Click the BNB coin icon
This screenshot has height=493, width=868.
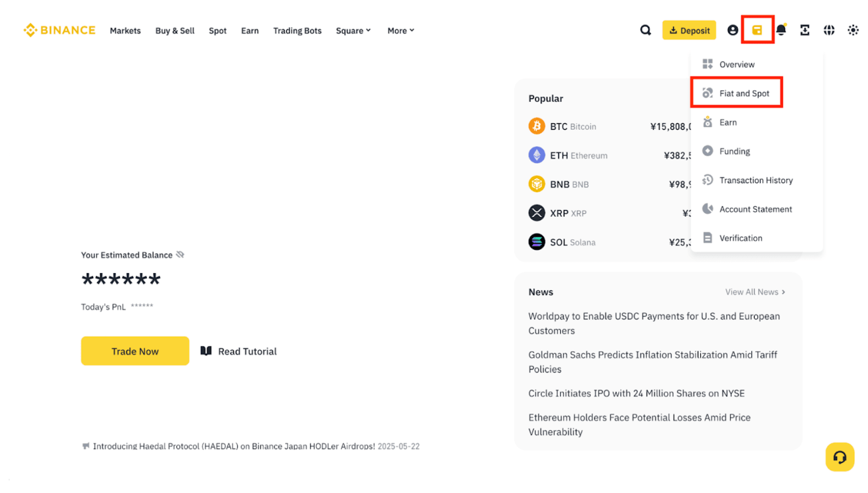537,184
